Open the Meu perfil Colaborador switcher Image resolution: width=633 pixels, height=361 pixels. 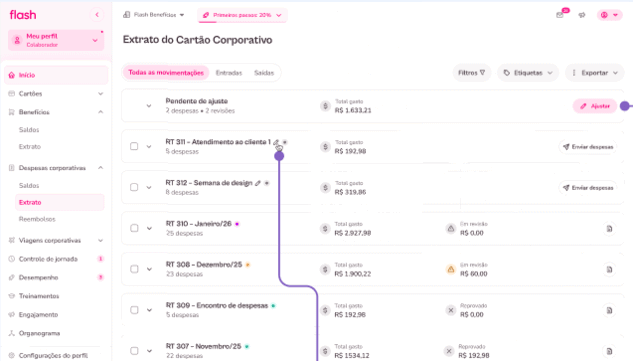[56, 40]
